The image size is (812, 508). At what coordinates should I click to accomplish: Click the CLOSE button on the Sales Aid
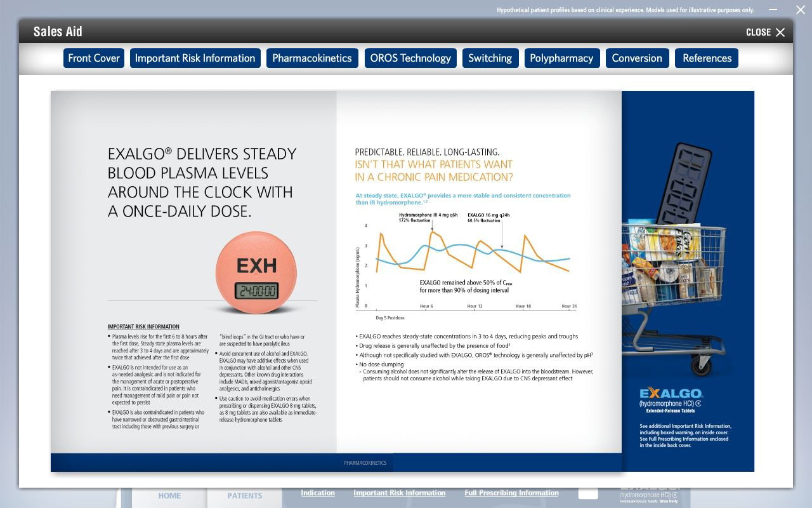point(764,32)
